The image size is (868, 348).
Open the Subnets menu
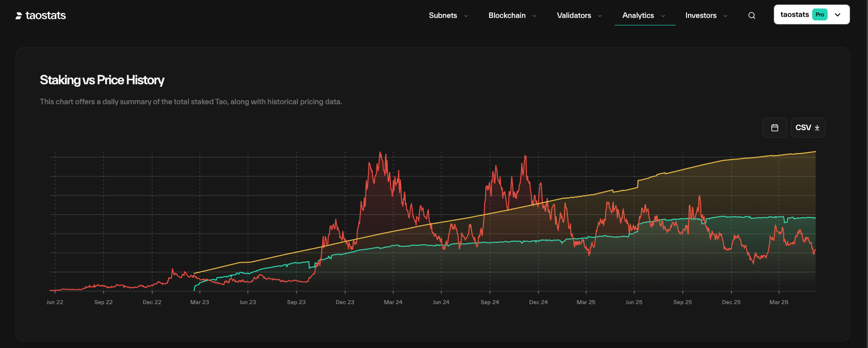443,15
